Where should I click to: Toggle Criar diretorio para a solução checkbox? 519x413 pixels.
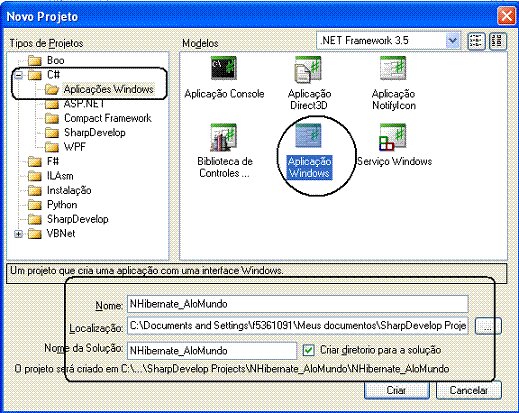coord(308,350)
